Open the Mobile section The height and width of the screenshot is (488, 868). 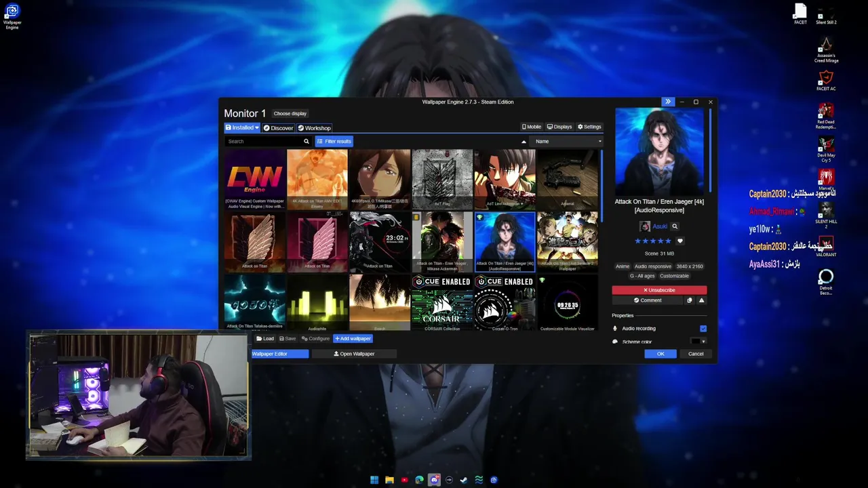click(x=532, y=127)
